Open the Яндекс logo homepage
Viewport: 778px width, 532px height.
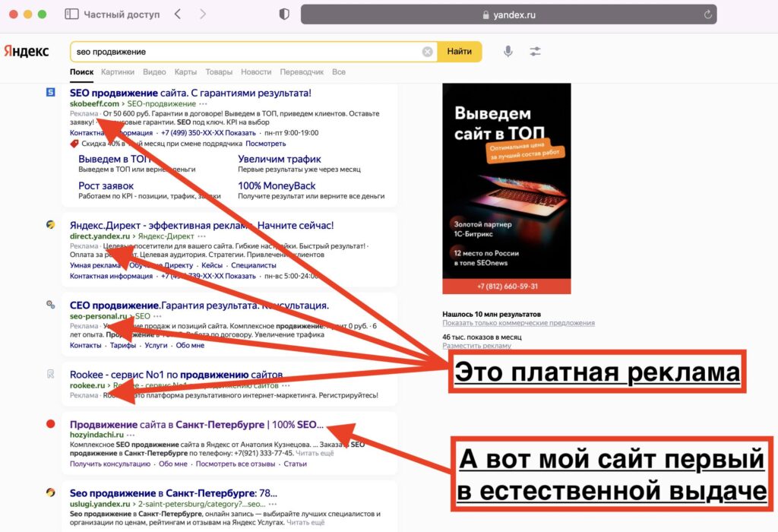[x=27, y=51]
